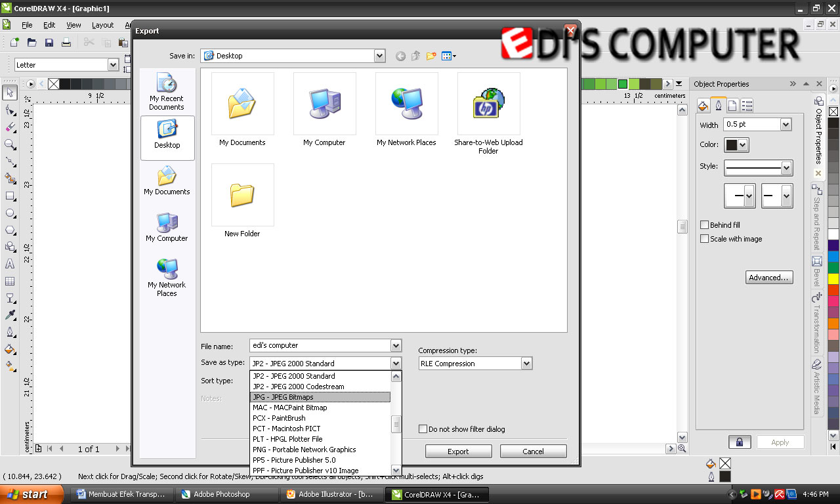Open the Edit menu
840x504 pixels.
click(x=49, y=25)
